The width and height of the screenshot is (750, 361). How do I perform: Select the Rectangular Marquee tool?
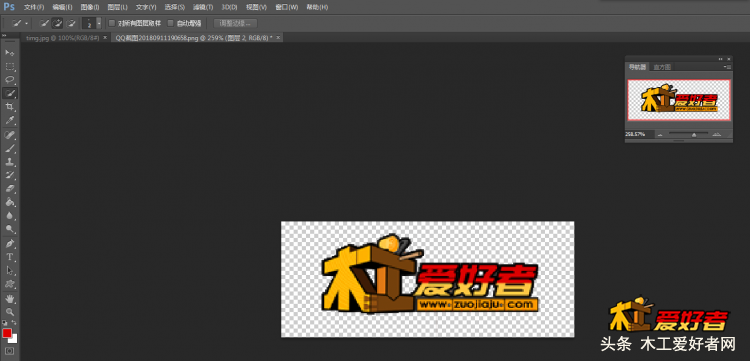tap(10, 66)
